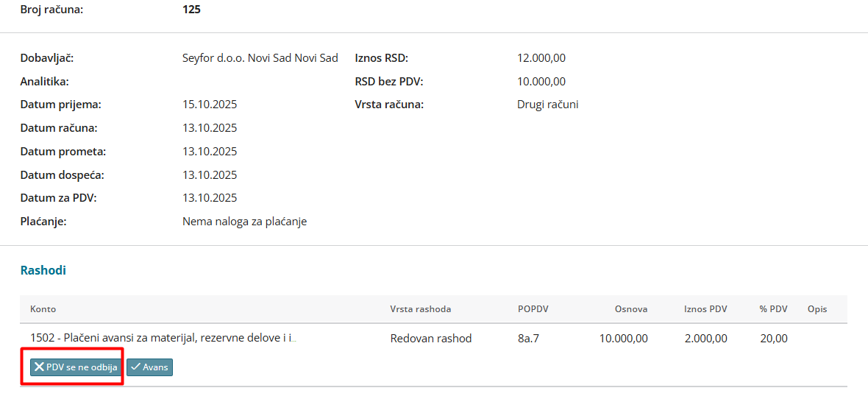
Task: Select the 1502 Plaćeni avansi konto row
Action: click(x=163, y=339)
